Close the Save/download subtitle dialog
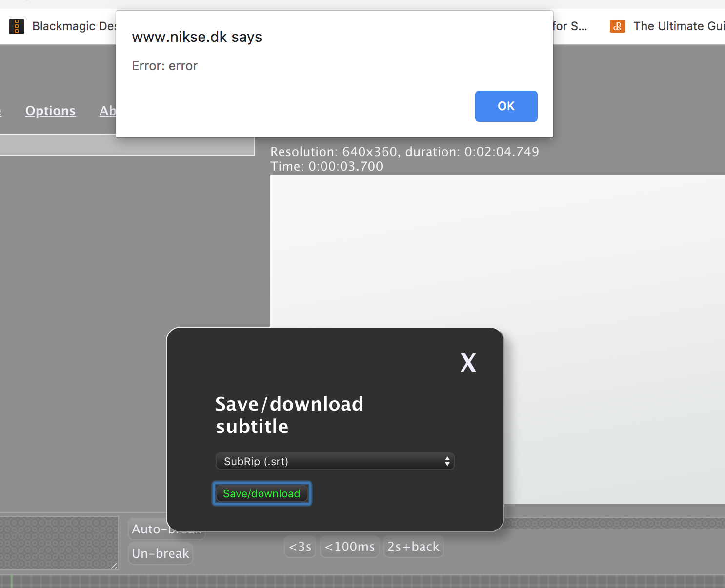 468,363
